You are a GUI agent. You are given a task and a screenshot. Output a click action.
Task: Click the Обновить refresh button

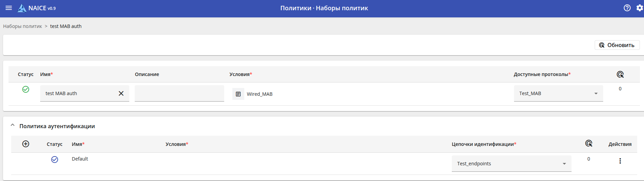pyautogui.click(x=617, y=45)
